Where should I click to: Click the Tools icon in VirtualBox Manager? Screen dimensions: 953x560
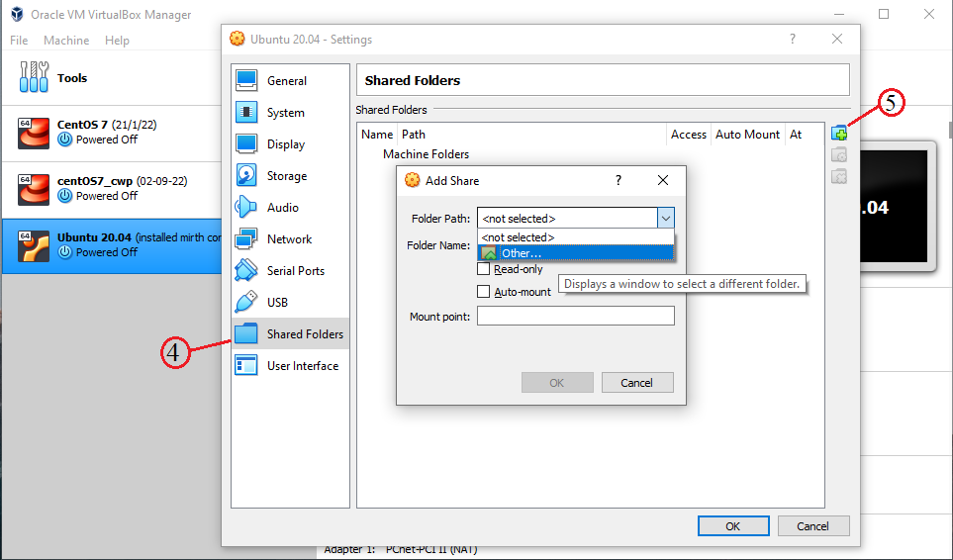(34, 77)
